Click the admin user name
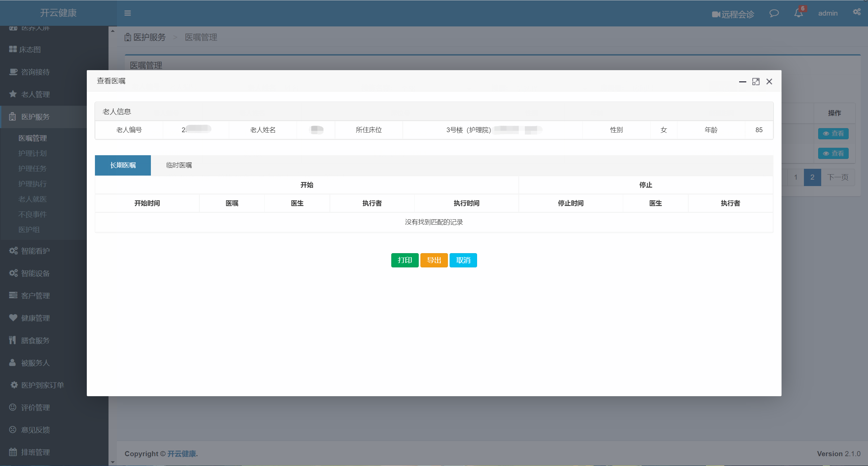 [x=828, y=13]
